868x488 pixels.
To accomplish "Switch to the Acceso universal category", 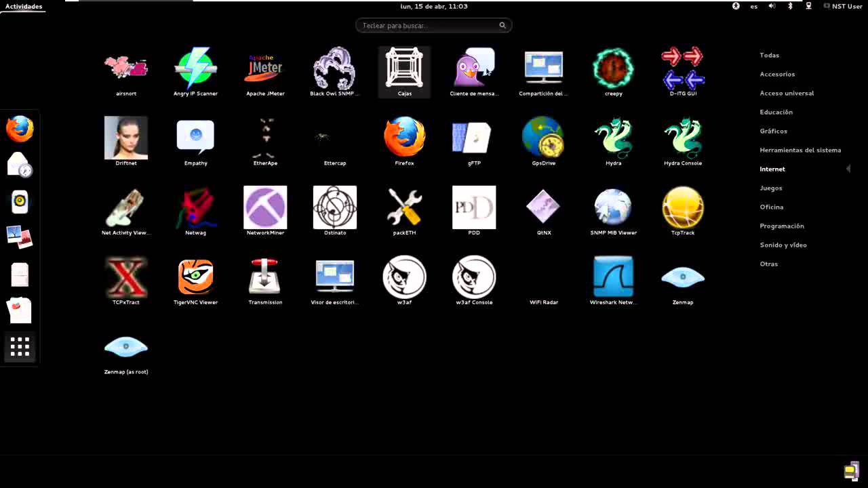I will point(787,93).
